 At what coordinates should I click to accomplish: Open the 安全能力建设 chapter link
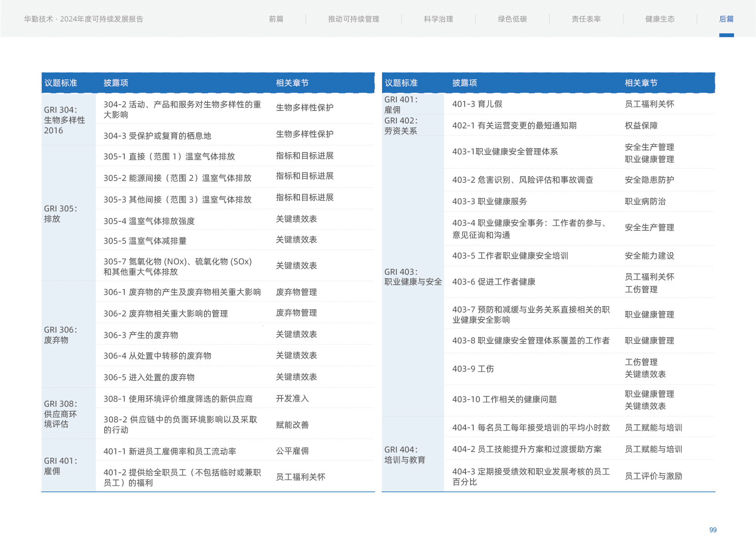click(x=649, y=256)
